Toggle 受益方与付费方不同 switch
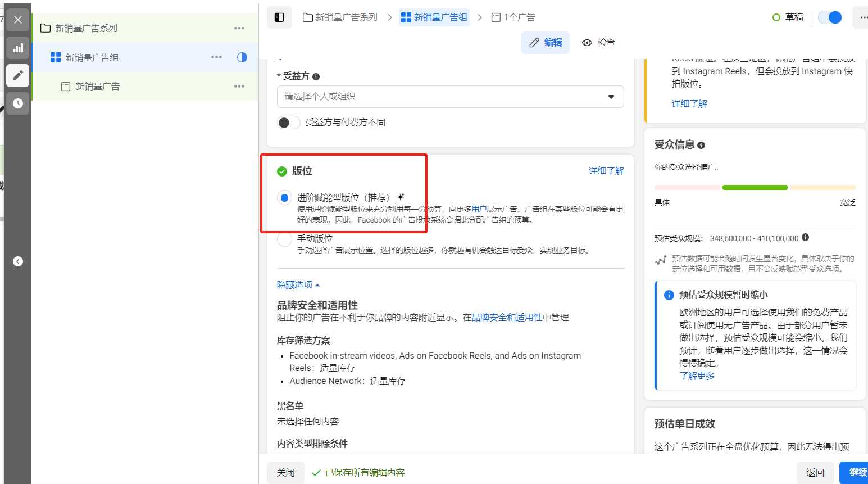 point(289,123)
